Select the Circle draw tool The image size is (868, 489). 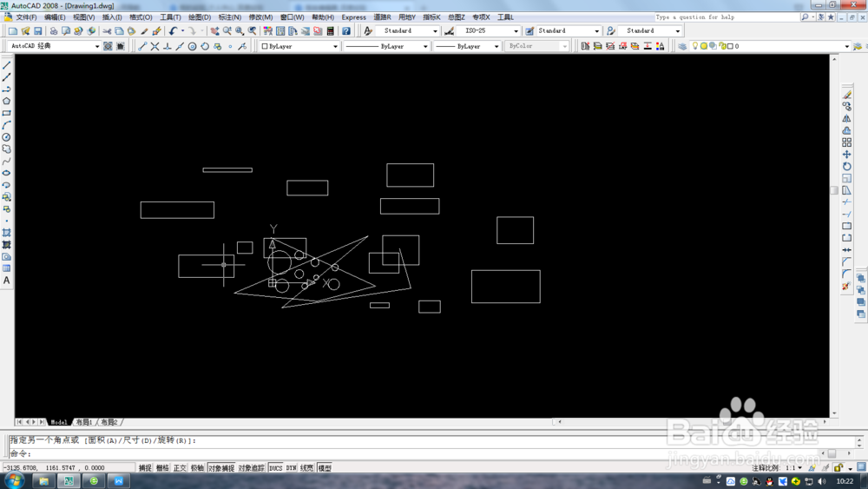pos(7,137)
